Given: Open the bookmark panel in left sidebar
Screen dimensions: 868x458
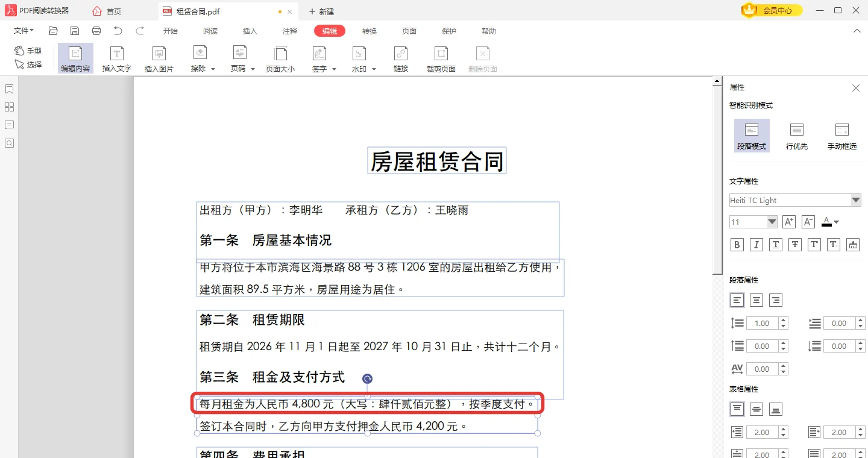Looking at the screenshot, I should (9, 89).
